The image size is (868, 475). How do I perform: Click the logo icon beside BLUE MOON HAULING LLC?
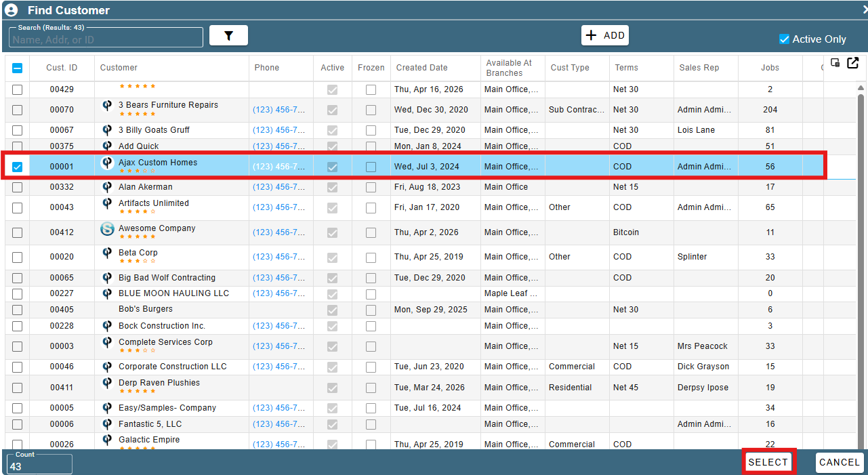point(107,293)
